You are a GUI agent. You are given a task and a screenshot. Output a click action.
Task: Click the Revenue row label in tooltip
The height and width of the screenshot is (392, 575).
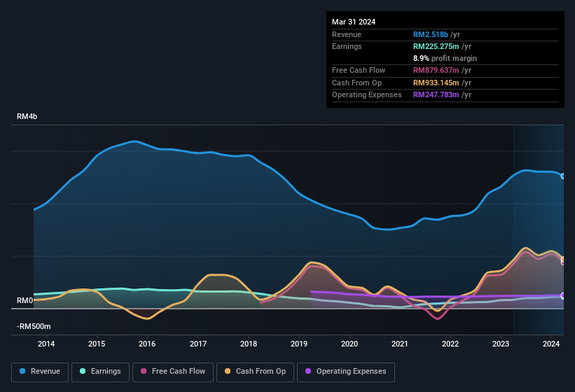click(x=347, y=34)
